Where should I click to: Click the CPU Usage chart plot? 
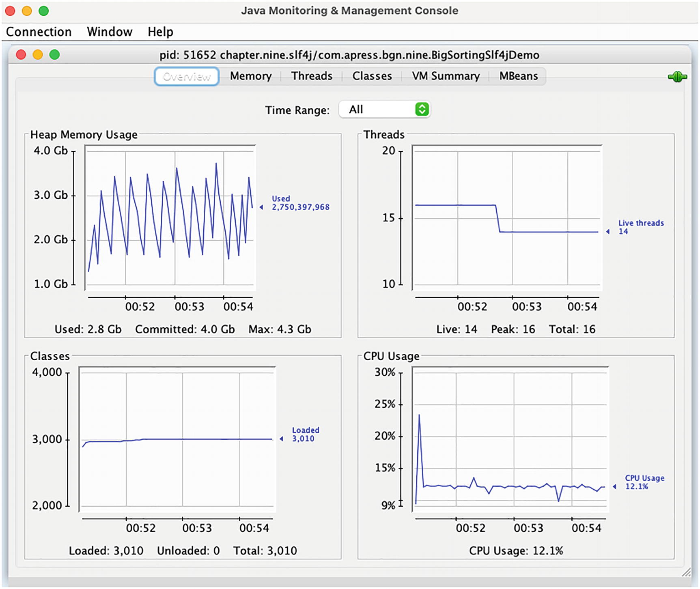[x=510, y=439]
